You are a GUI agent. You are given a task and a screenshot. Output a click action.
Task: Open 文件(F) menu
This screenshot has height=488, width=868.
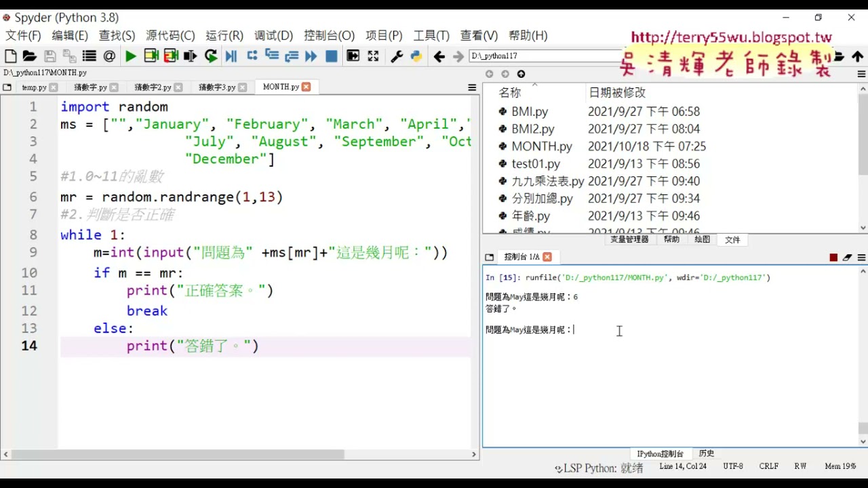click(23, 35)
